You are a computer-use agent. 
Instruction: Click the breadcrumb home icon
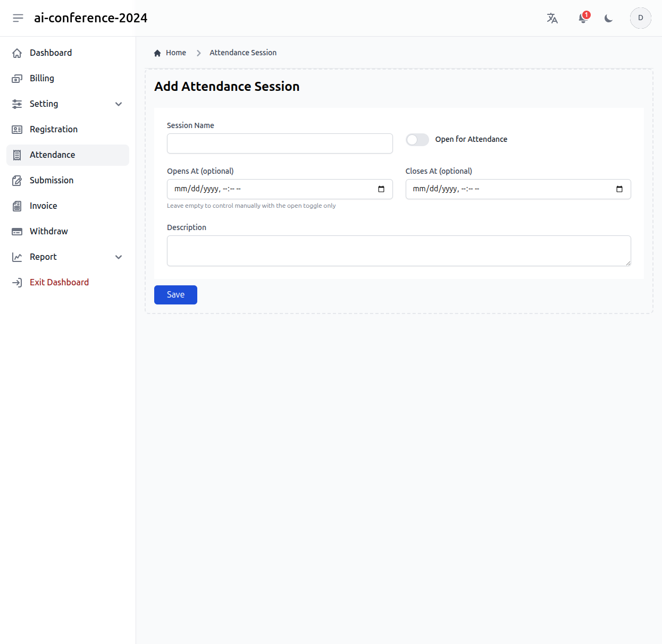point(157,53)
